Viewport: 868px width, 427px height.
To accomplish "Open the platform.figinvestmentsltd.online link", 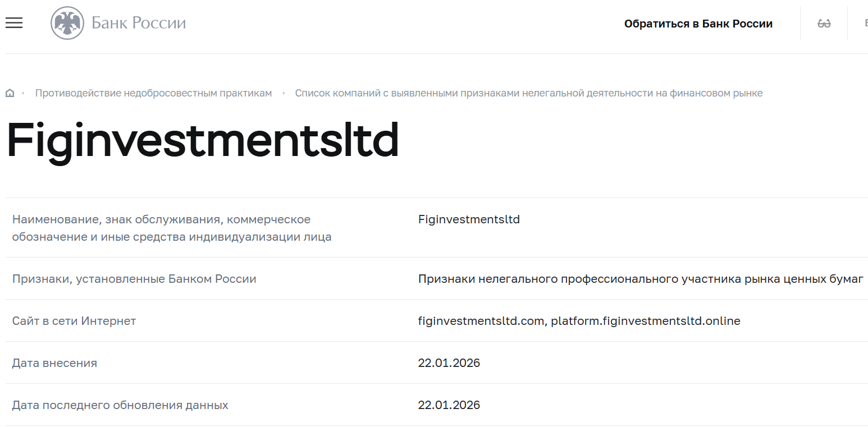I will click(x=646, y=320).
